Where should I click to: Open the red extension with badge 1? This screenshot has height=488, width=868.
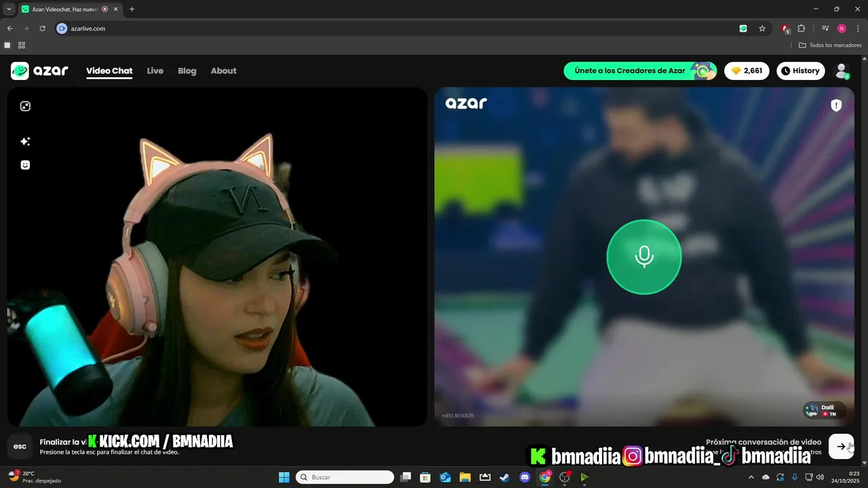(785, 28)
